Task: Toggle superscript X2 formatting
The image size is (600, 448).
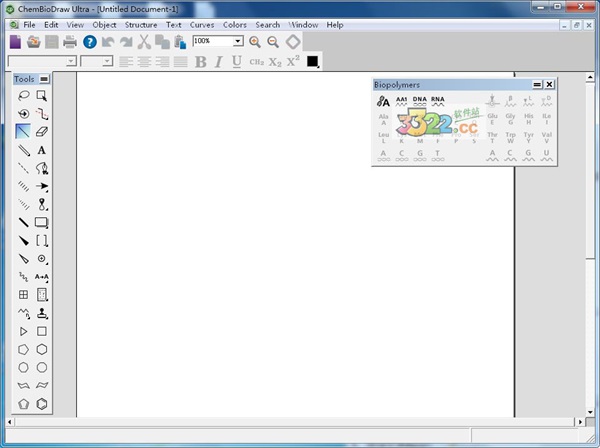Action: pos(293,61)
